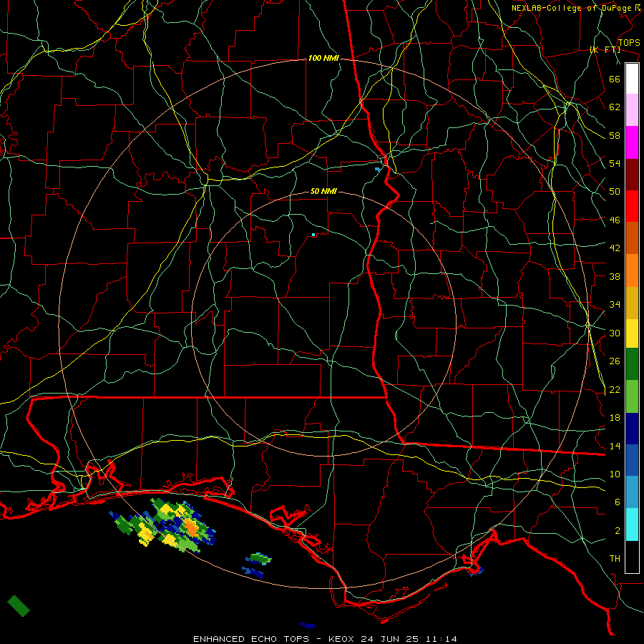Select the dark orange legend band
The width and height of the screenshot is (644, 644).
[632, 238]
